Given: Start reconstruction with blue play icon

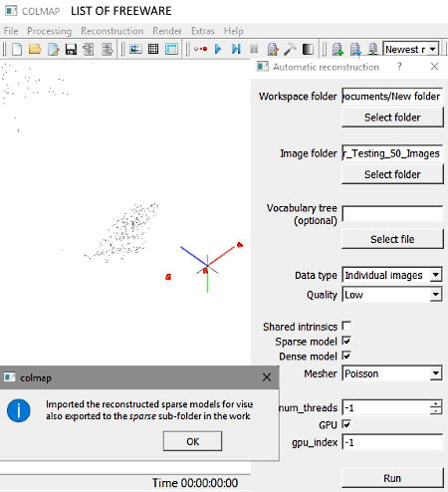Looking at the screenshot, I should (x=218, y=49).
